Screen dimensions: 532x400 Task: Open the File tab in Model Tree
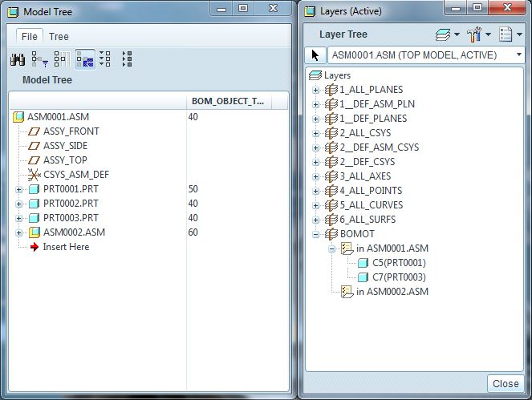(30, 37)
